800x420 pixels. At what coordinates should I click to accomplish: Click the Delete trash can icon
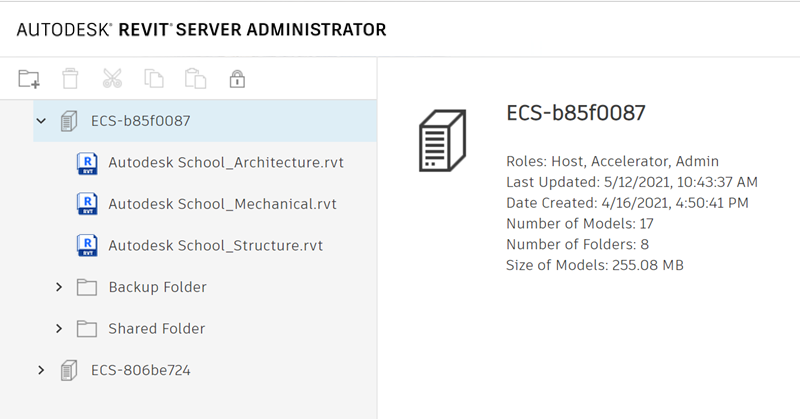(x=70, y=78)
